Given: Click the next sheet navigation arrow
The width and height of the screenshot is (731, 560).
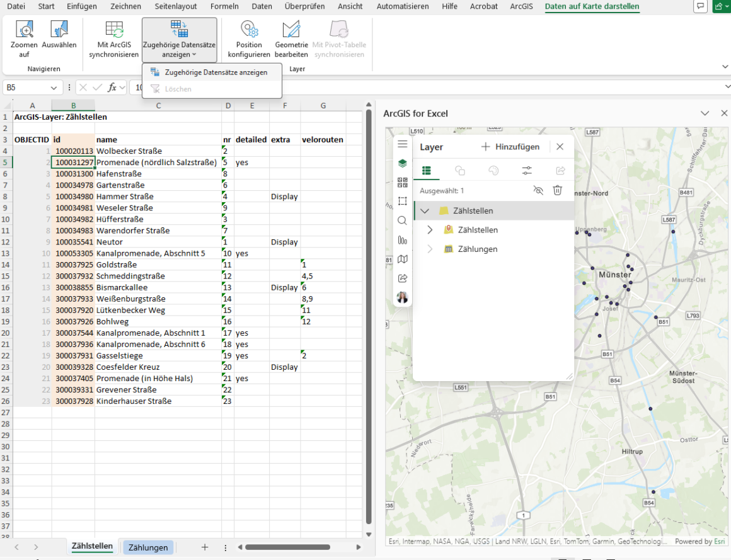Looking at the screenshot, I should pos(36,547).
